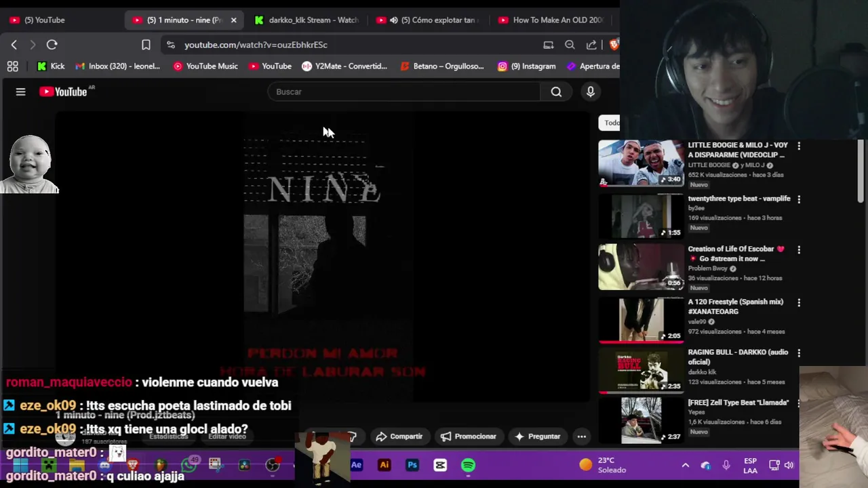Click the Preguntar button
868x488 pixels.
(538, 436)
